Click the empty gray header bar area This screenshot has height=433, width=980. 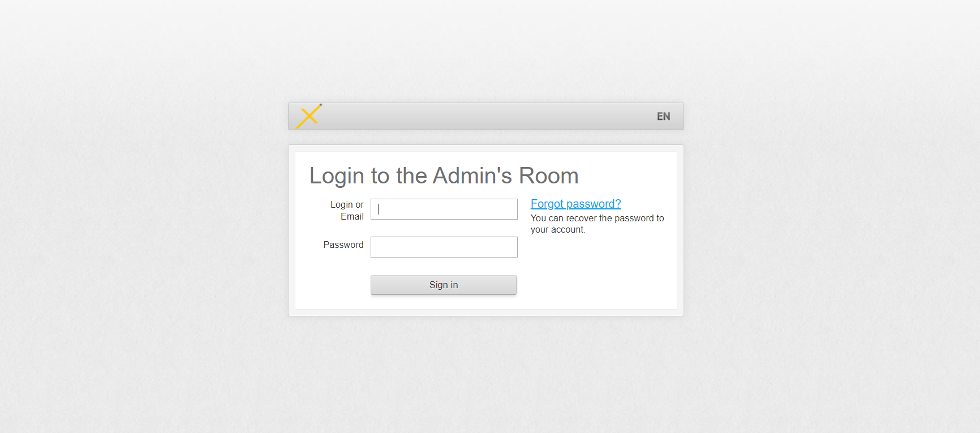487,117
